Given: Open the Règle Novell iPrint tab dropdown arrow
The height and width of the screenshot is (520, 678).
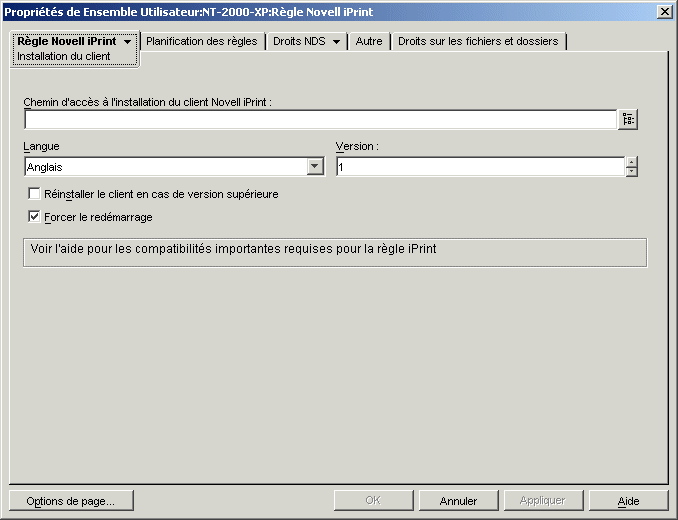Looking at the screenshot, I should pos(127,42).
